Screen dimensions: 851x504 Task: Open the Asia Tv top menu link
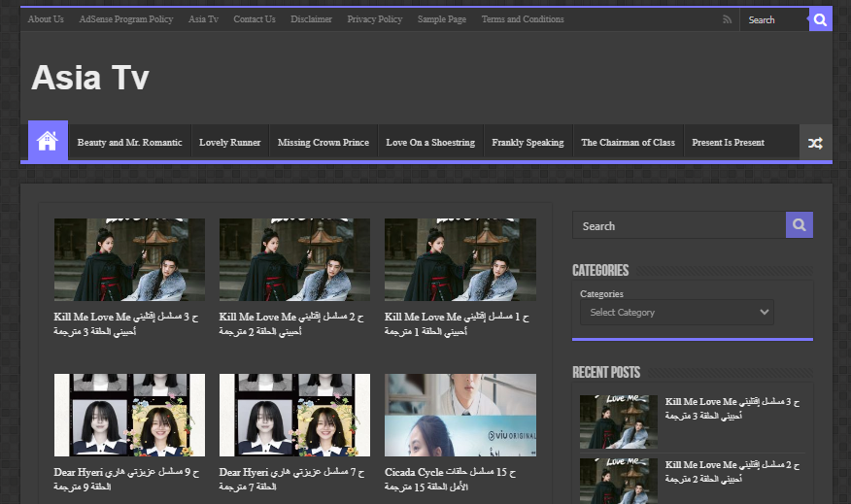203,19
